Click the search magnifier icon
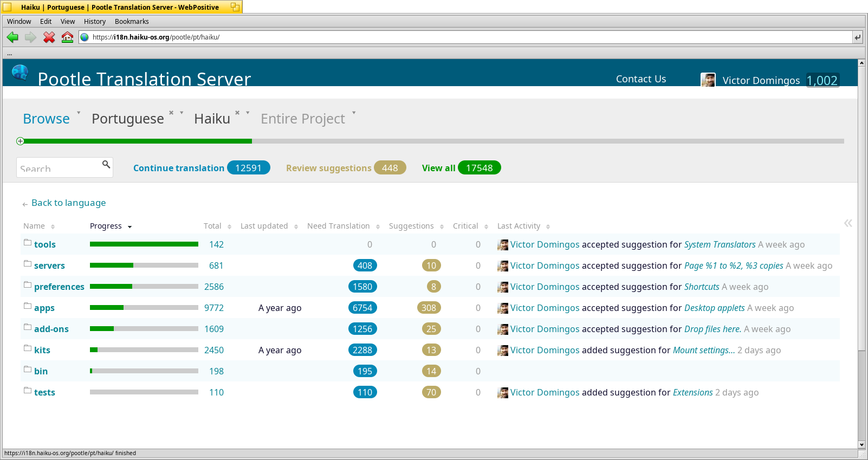 106,164
